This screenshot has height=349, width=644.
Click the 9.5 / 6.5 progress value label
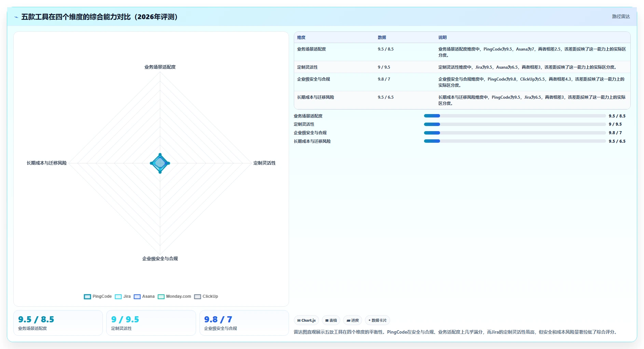pos(617,141)
